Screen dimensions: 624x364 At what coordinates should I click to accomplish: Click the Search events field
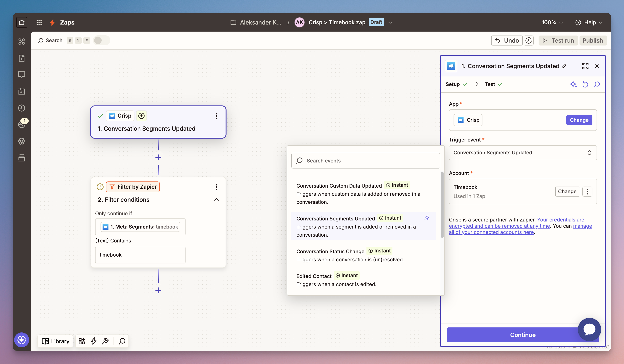point(365,161)
